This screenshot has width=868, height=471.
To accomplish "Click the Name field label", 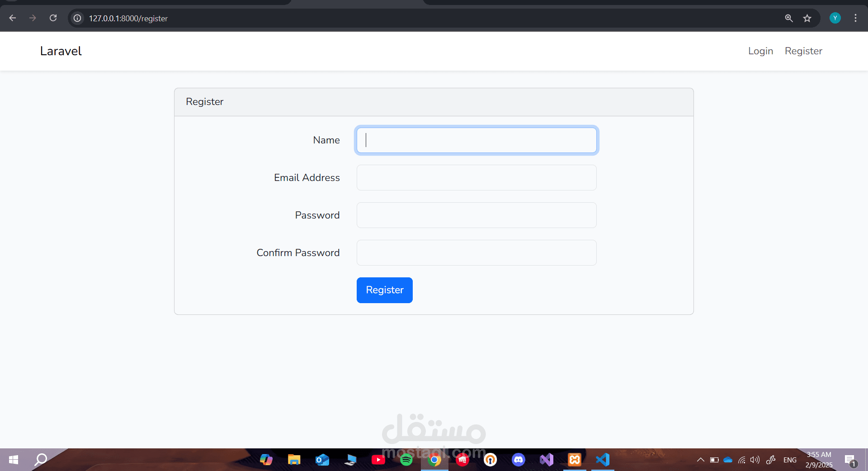I will click(x=326, y=140).
